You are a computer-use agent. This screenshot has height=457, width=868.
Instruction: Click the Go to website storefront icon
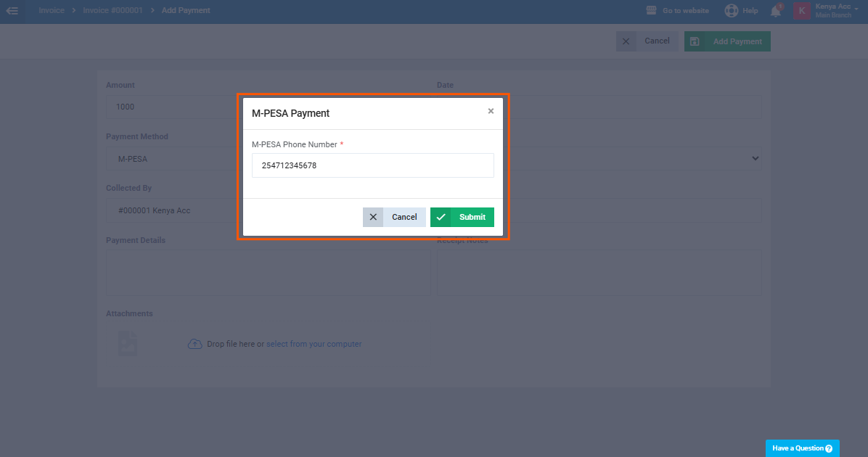point(651,10)
